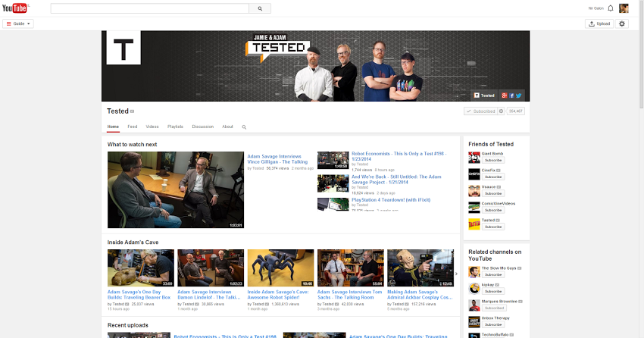Open subscription settings gear beside Subscribed
The image size is (644, 338).
point(501,111)
